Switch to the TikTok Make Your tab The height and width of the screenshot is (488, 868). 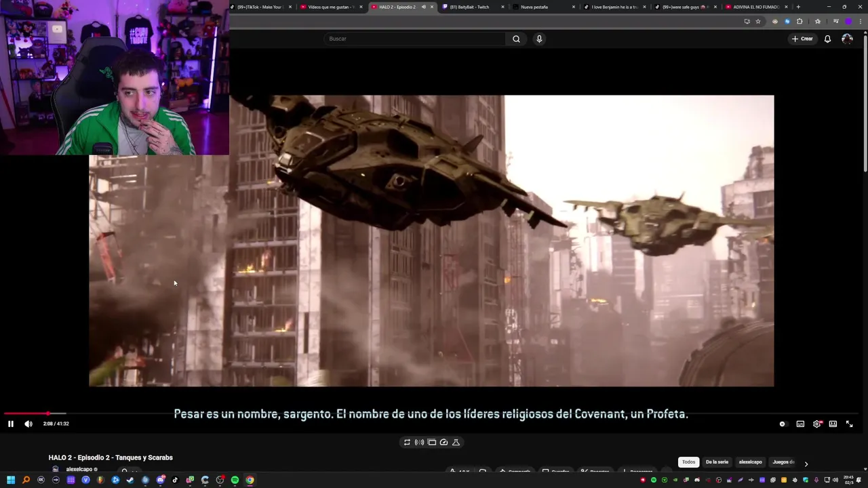coord(260,7)
